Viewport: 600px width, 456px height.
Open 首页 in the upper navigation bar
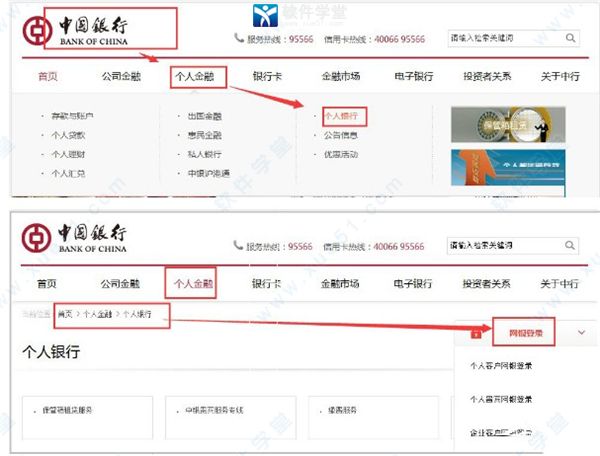[48, 76]
